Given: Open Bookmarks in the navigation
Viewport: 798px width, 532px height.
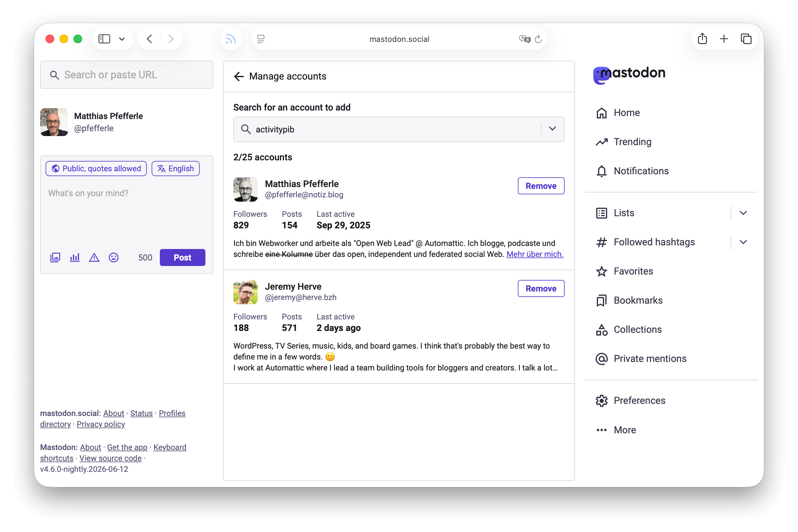Looking at the screenshot, I should point(629,300).
